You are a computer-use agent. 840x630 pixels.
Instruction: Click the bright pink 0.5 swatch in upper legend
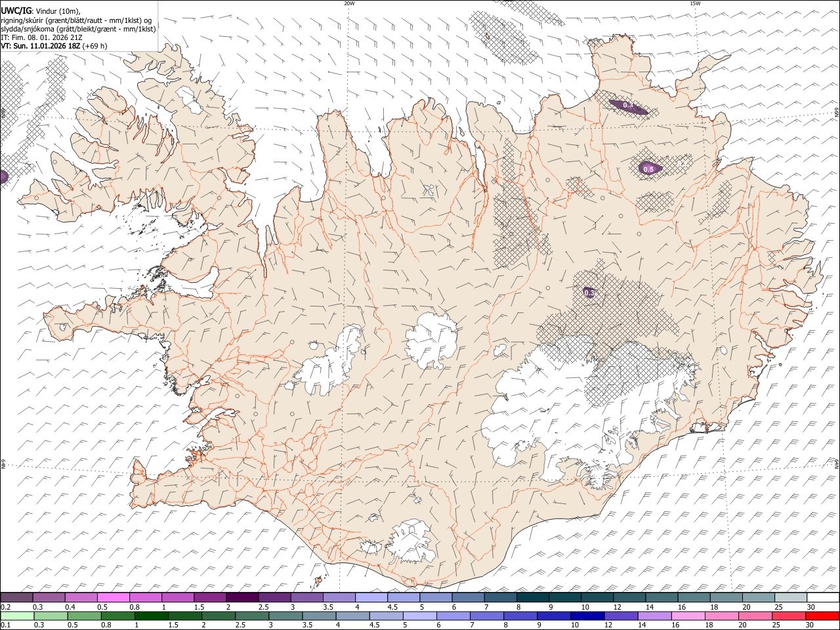[x=114, y=597]
